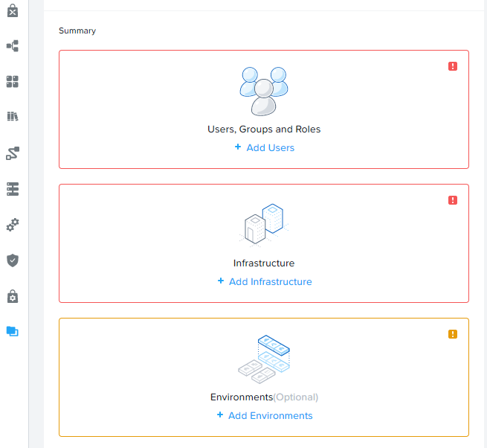The height and width of the screenshot is (448, 487).
Task: Select the highlighted blue projects sidebar icon
Action: 13,331
